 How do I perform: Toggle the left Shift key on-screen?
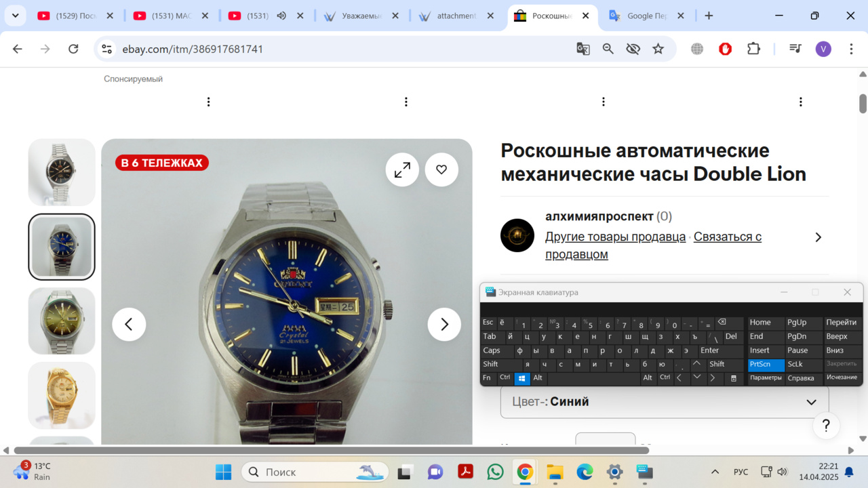[491, 364]
